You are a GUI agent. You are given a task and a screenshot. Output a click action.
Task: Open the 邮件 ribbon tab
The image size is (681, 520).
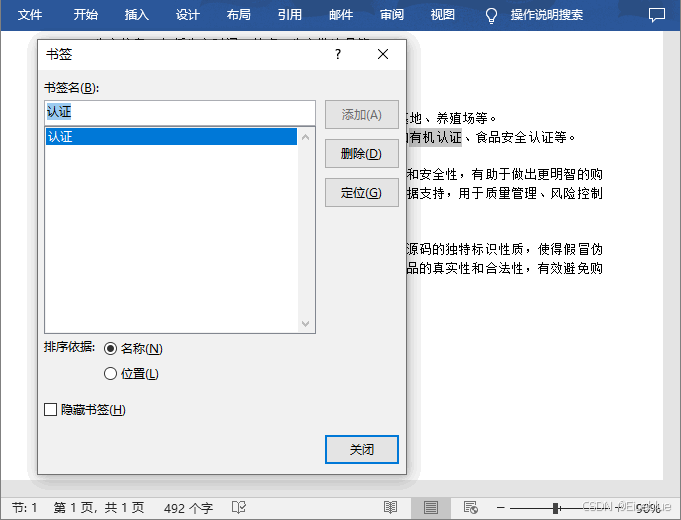pyautogui.click(x=341, y=15)
